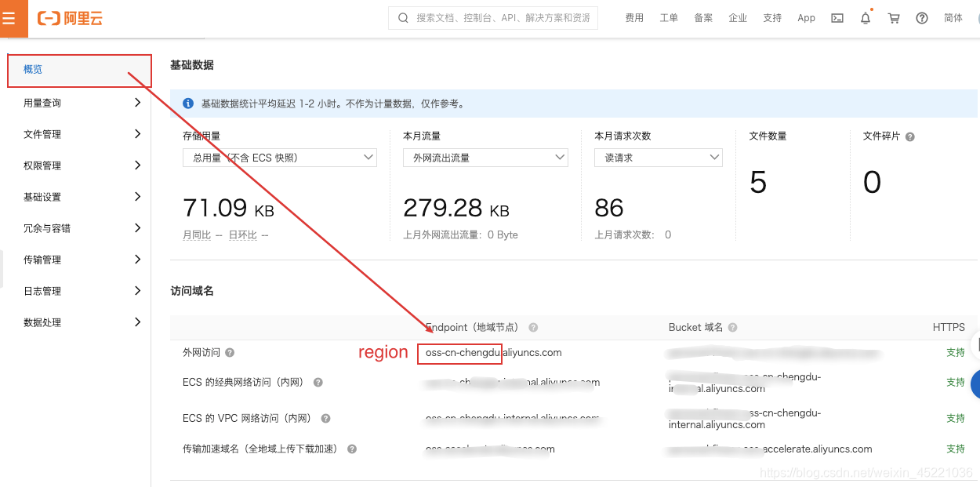Click the info icon in the blue notice

(x=188, y=104)
